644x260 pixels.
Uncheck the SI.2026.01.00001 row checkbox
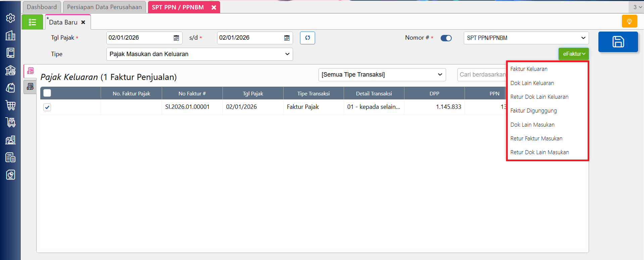pyautogui.click(x=47, y=107)
